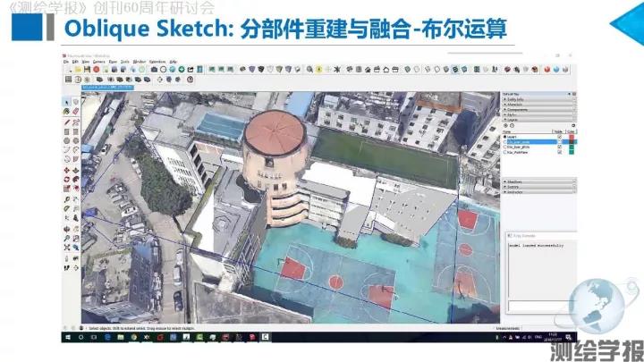Choose the Offset tool
The width and height of the screenshot is (644, 362).
76,189
